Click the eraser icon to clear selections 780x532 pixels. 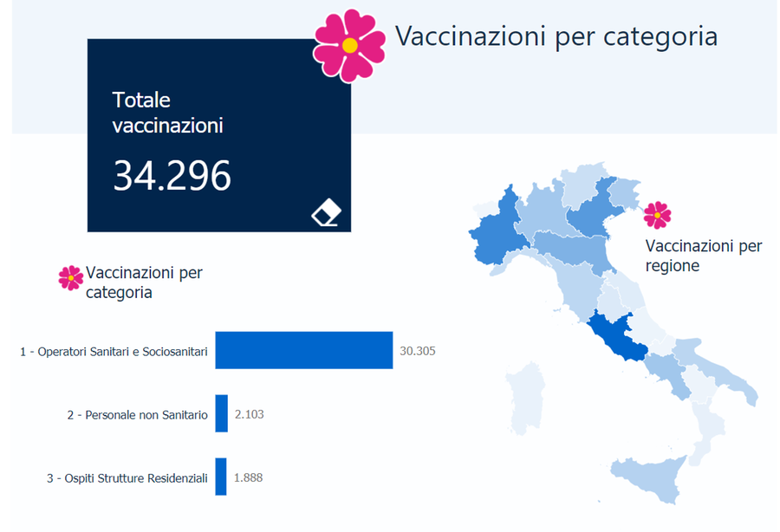327,212
